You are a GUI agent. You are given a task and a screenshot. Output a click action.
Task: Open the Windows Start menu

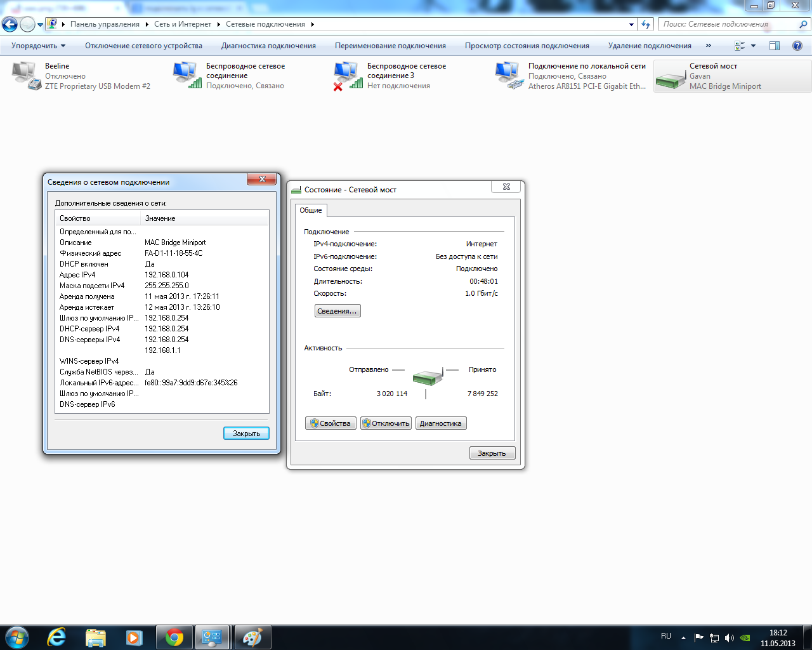[x=17, y=637]
